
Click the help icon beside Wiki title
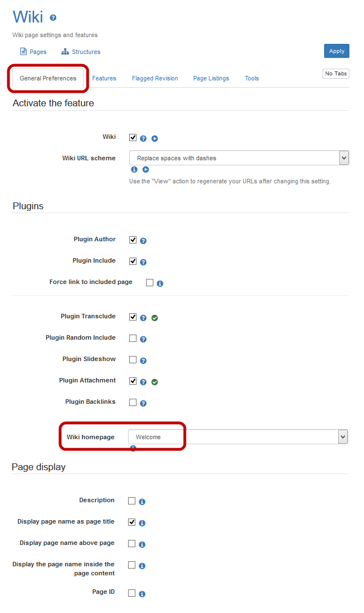[x=53, y=18]
